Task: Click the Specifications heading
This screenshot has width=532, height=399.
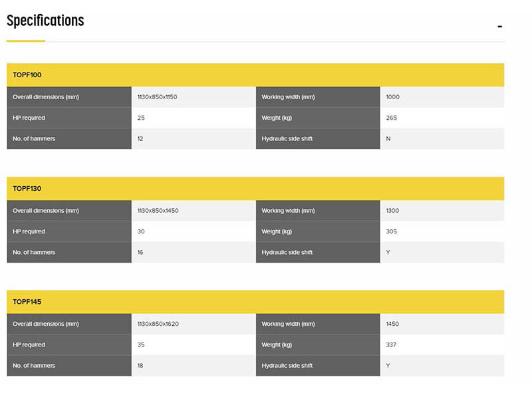Action: pyautogui.click(x=45, y=21)
